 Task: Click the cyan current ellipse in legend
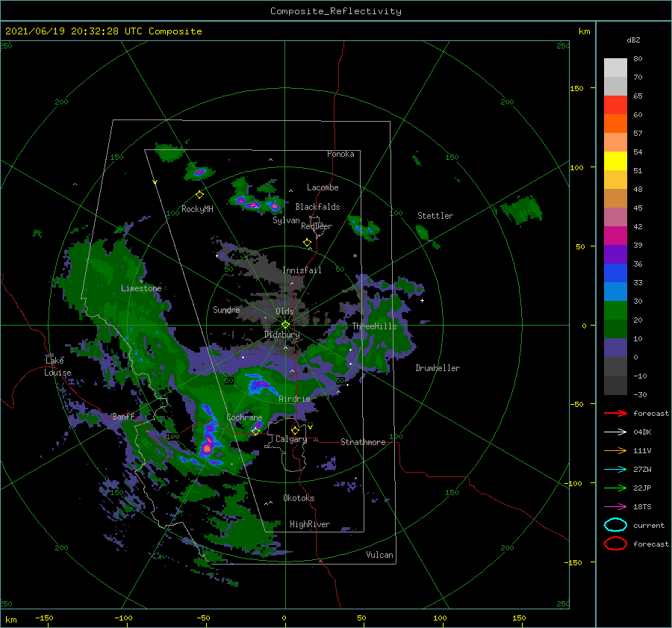[x=615, y=525]
